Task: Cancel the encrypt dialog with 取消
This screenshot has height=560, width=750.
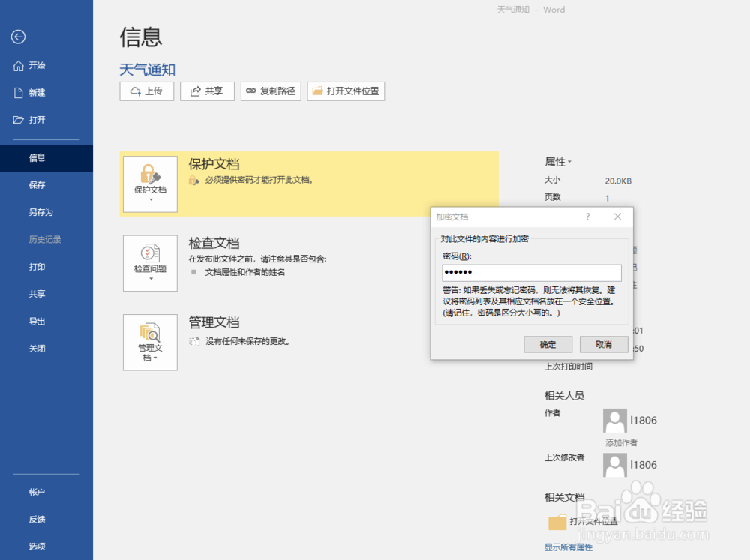Action: tap(604, 344)
